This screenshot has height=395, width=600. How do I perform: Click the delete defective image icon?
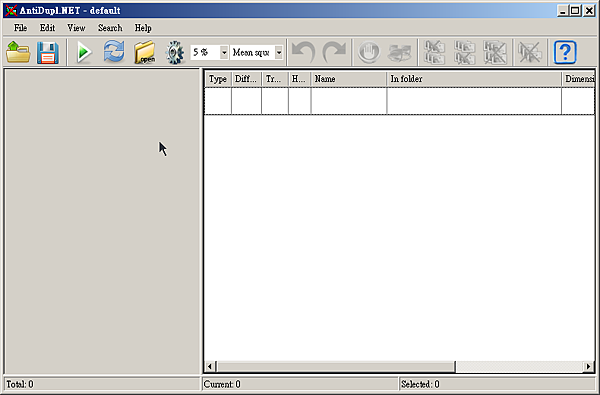pos(530,52)
